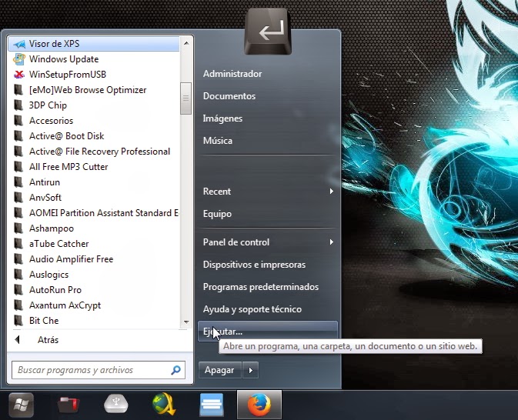Expand the AnvSoft folder
518x420 pixels.
pyautogui.click(x=94, y=198)
